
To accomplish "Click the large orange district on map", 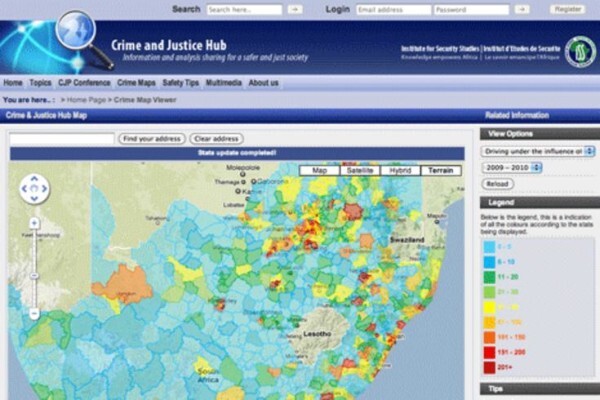I will 124,285.
